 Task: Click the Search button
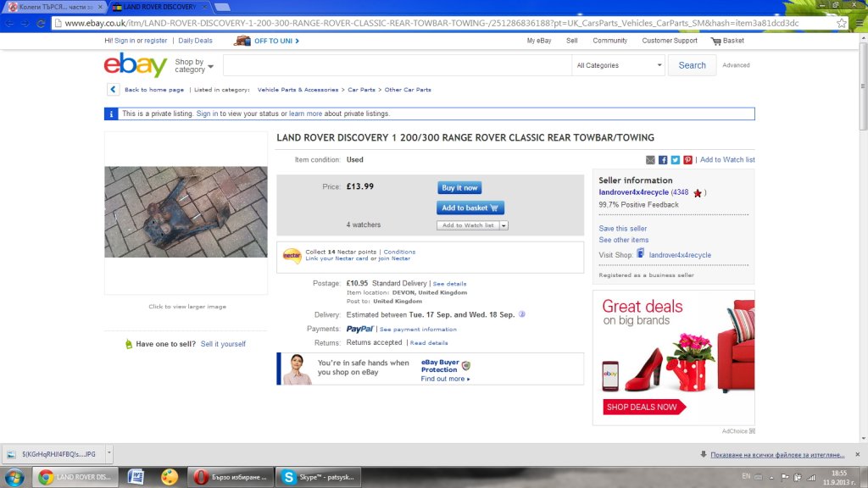(692, 65)
